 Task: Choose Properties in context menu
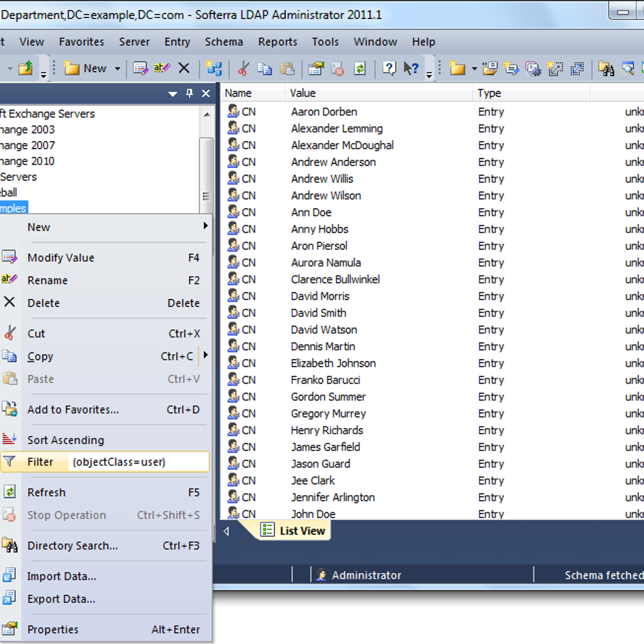click(105, 629)
